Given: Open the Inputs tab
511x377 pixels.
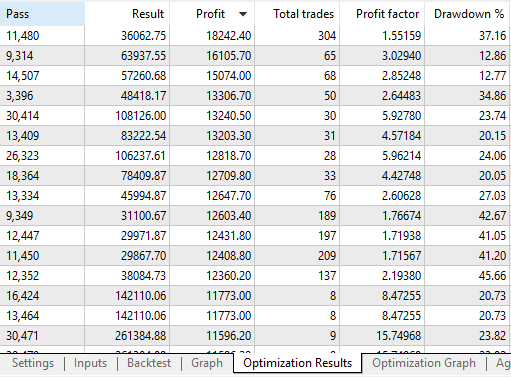Looking at the screenshot, I should (x=90, y=363).
